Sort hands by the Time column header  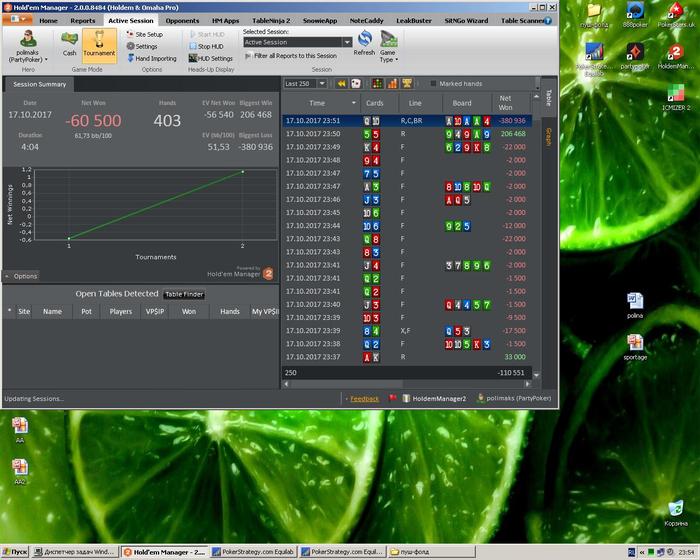pyautogui.click(x=317, y=103)
